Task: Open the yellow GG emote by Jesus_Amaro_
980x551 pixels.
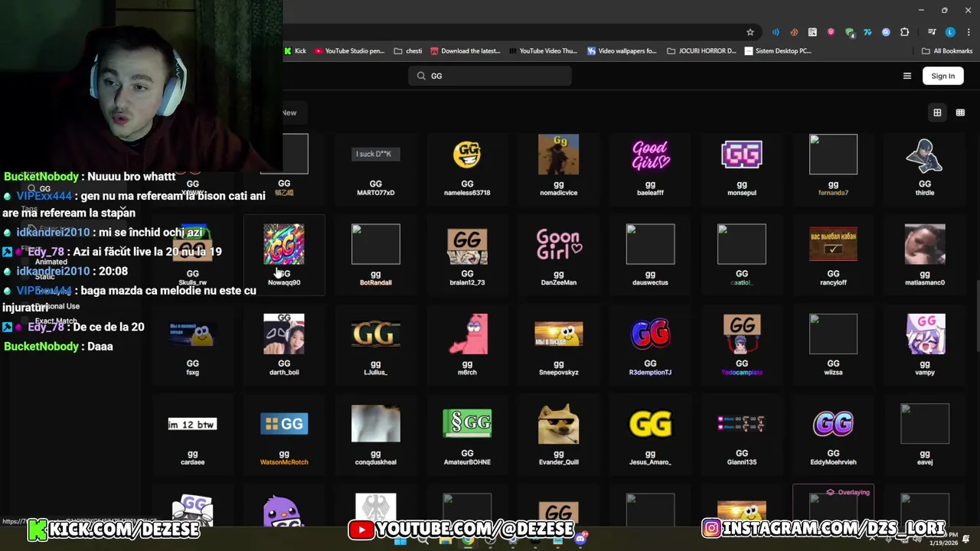Action: point(650,424)
